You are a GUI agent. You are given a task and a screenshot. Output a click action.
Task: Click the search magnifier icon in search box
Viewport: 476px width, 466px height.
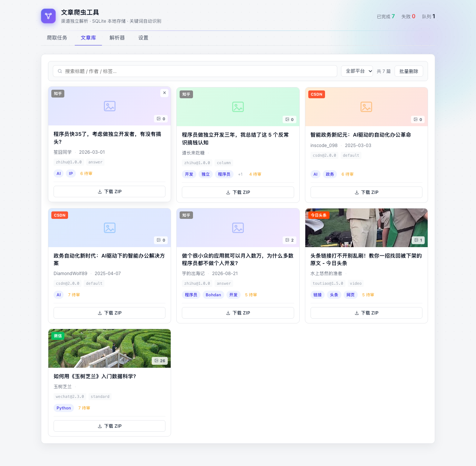[x=60, y=71]
